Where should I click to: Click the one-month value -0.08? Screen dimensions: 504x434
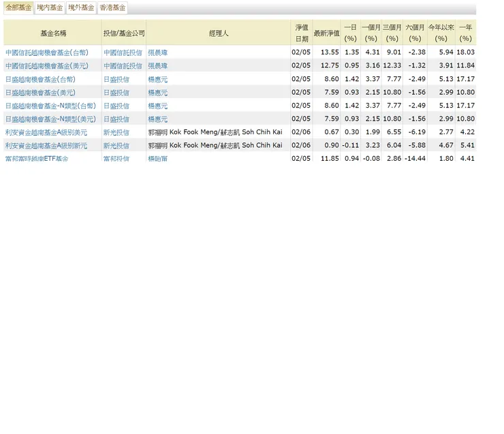point(371,158)
